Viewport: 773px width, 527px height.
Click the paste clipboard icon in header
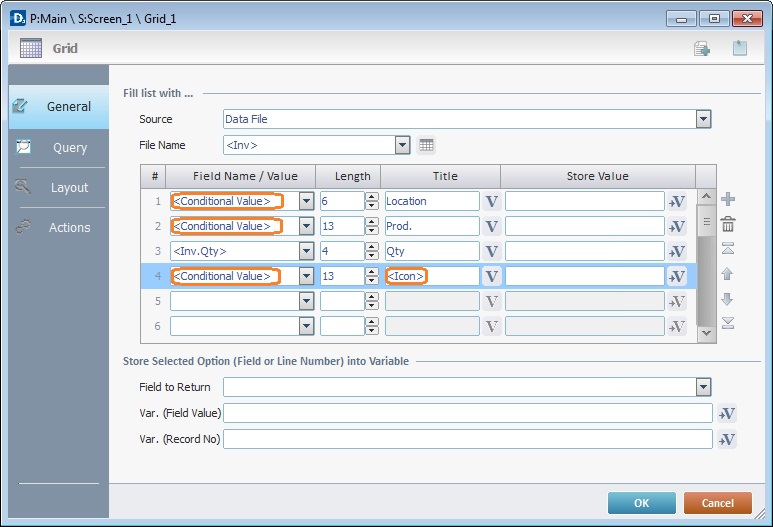point(739,48)
